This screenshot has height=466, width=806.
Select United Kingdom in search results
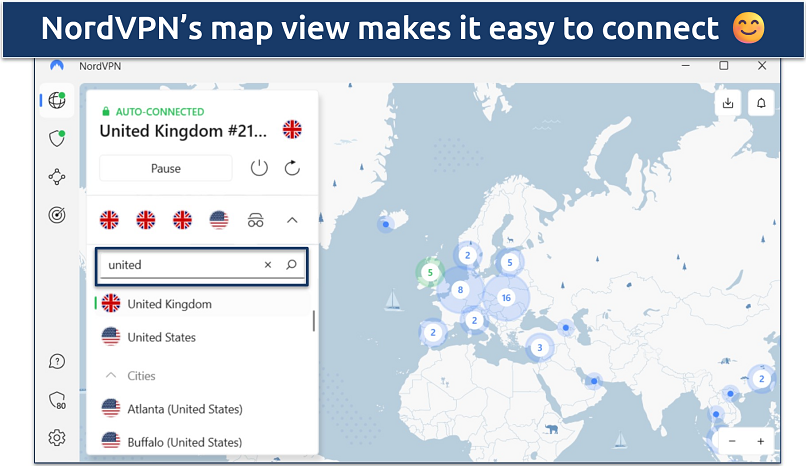(203, 304)
